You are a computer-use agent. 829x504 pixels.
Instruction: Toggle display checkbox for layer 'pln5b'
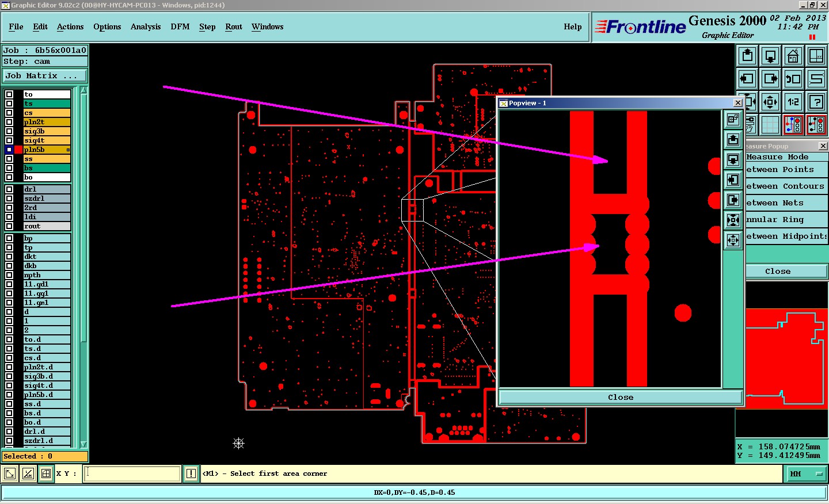pyautogui.click(x=9, y=150)
